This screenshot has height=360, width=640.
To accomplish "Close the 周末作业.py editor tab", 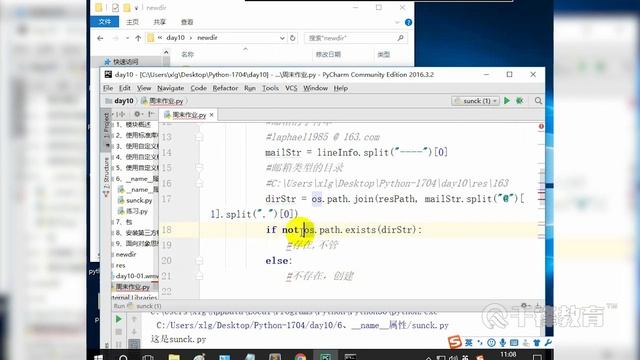I will [x=211, y=115].
